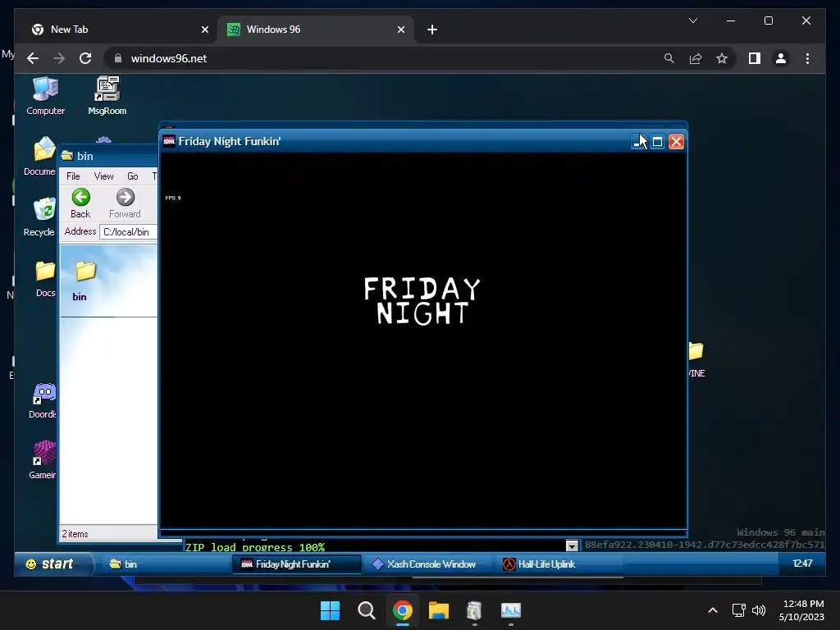
Task: Close the Windows 96 browser tab
Action: click(400, 30)
